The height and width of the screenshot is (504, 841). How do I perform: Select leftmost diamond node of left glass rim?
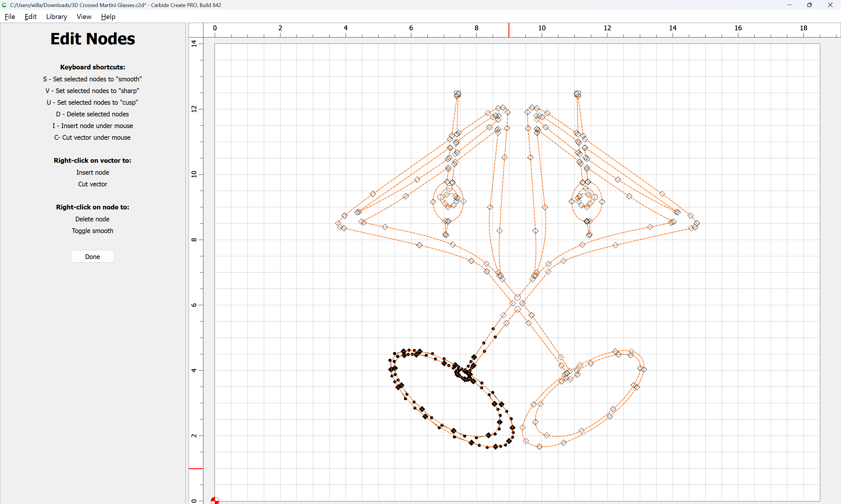click(x=338, y=223)
